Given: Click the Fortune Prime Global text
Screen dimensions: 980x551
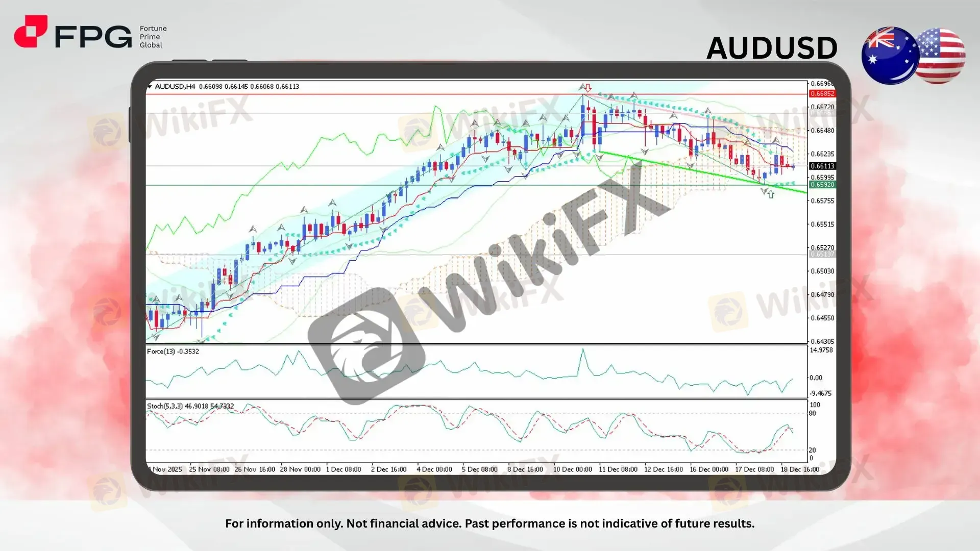Looking at the screenshot, I should click(153, 37).
